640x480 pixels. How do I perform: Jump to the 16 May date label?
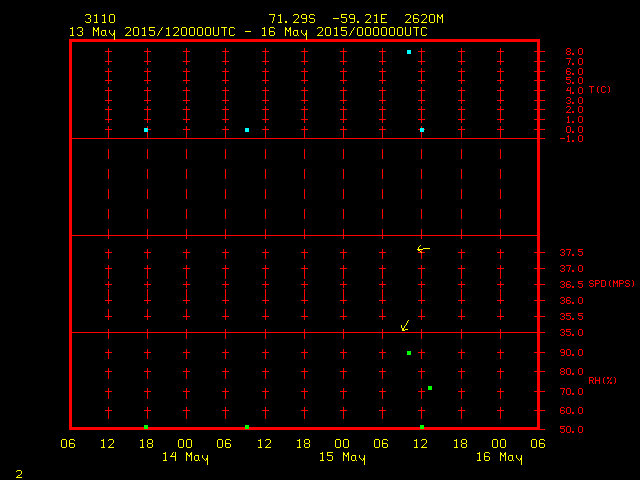[x=499, y=458]
